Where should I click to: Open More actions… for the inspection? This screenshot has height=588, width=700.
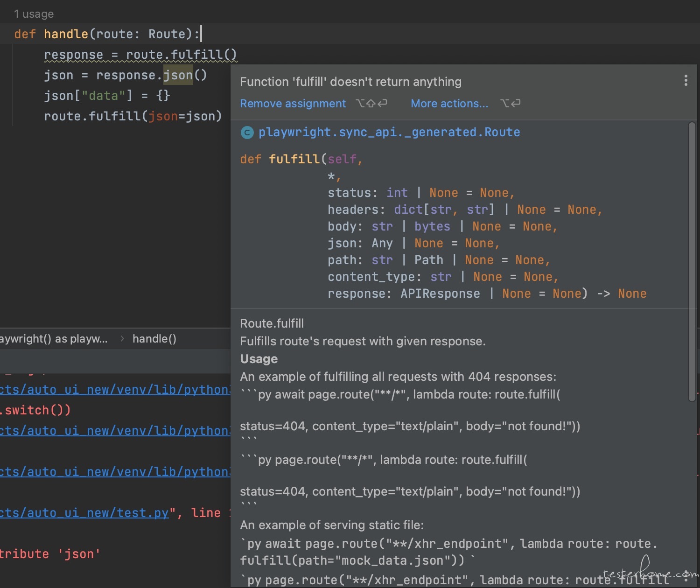[x=449, y=104]
